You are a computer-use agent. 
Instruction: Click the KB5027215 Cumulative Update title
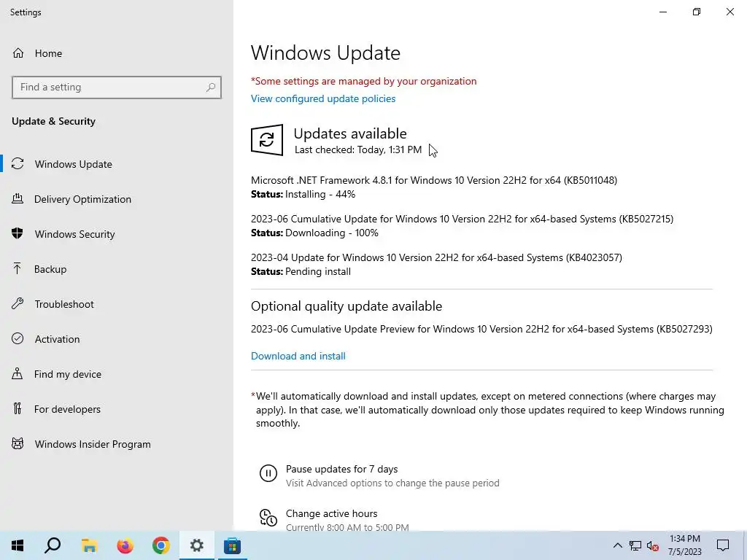[x=462, y=219]
